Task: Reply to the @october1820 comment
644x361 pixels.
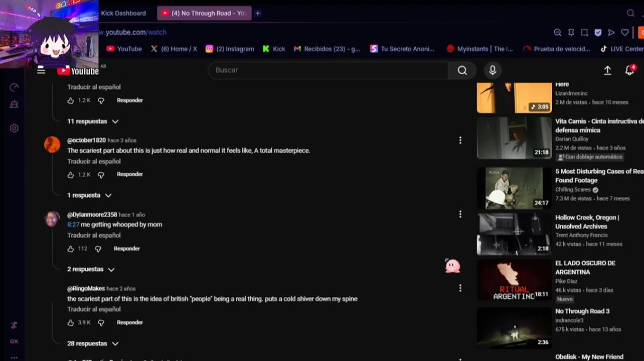Action: click(130, 174)
